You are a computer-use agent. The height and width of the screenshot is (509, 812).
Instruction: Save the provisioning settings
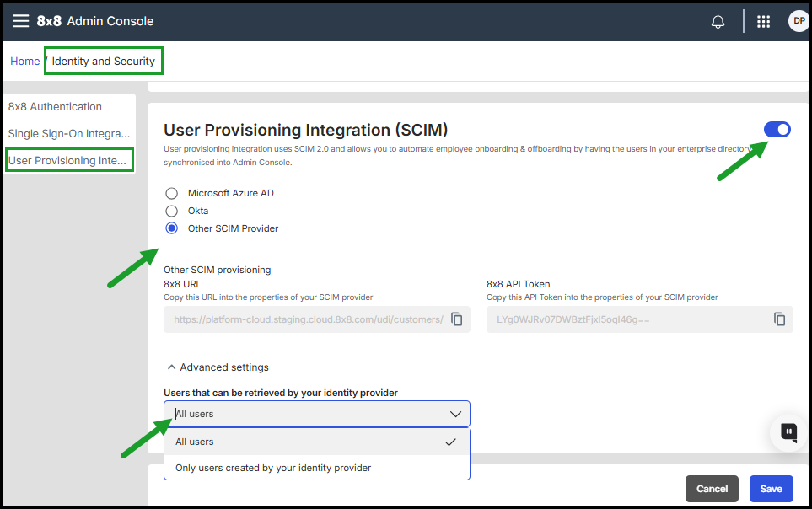tap(771, 489)
